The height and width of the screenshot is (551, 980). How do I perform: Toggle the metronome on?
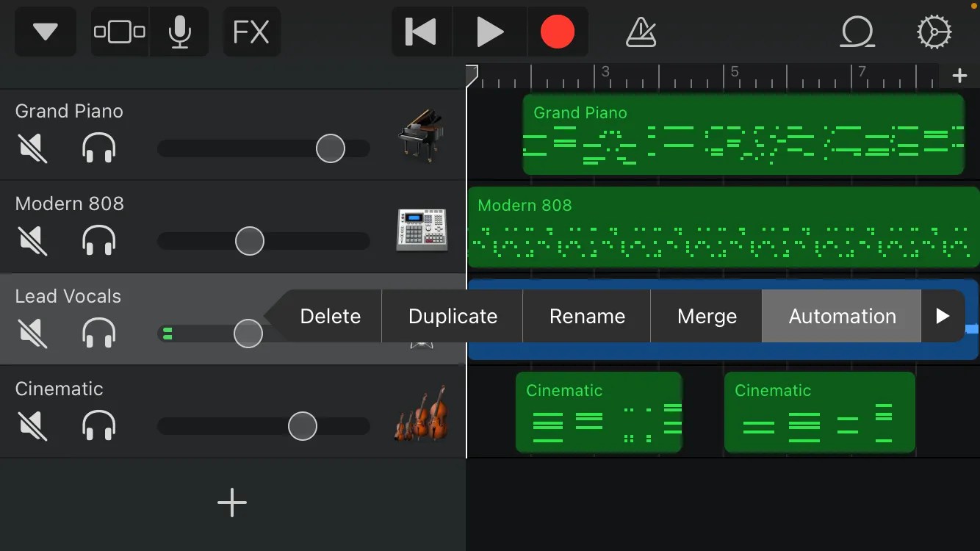click(x=641, y=32)
